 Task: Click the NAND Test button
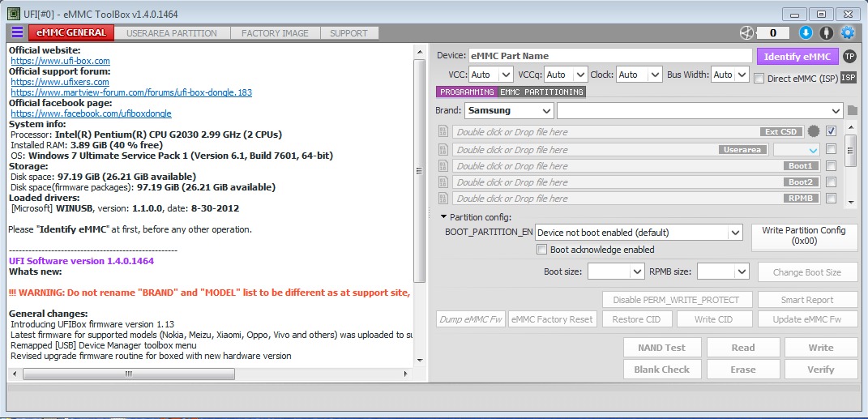pos(661,348)
